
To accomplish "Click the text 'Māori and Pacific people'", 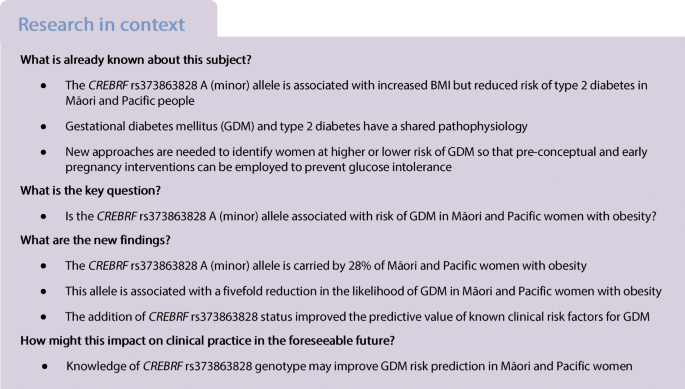I will pyautogui.click(x=130, y=101).
